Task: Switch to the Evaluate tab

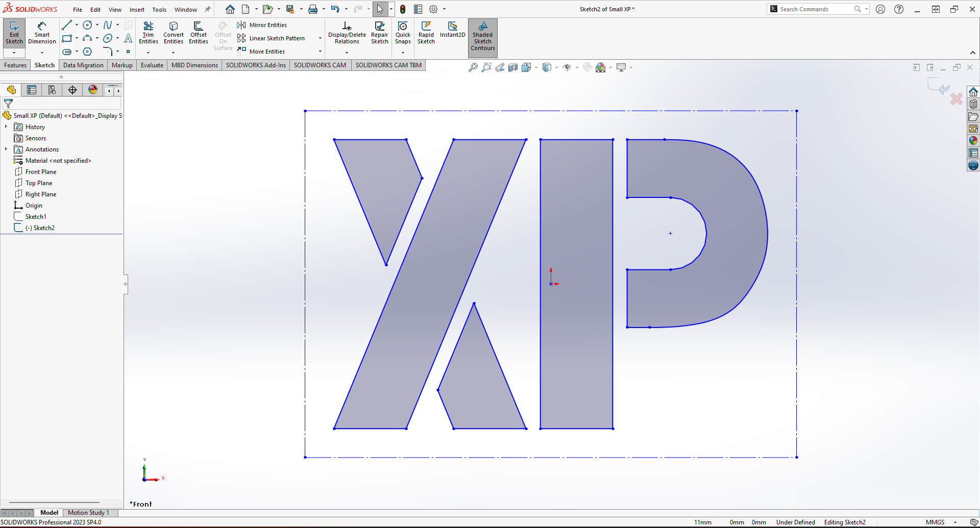Action: pos(152,65)
